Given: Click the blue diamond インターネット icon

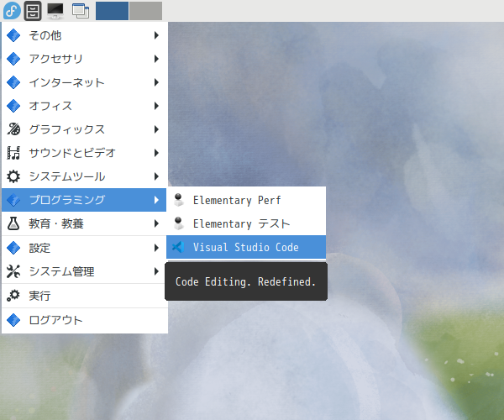Looking at the screenshot, I should [13, 82].
